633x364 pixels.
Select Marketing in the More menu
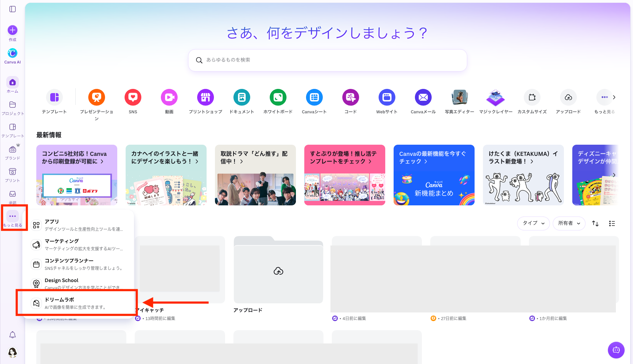pyautogui.click(x=78, y=245)
